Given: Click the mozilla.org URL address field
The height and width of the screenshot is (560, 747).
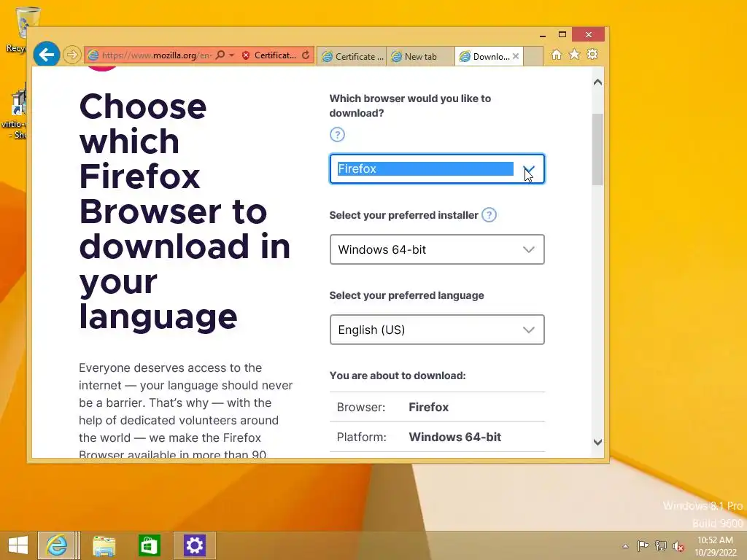Looking at the screenshot, I should pyautogui.click(x=157, y=55).
